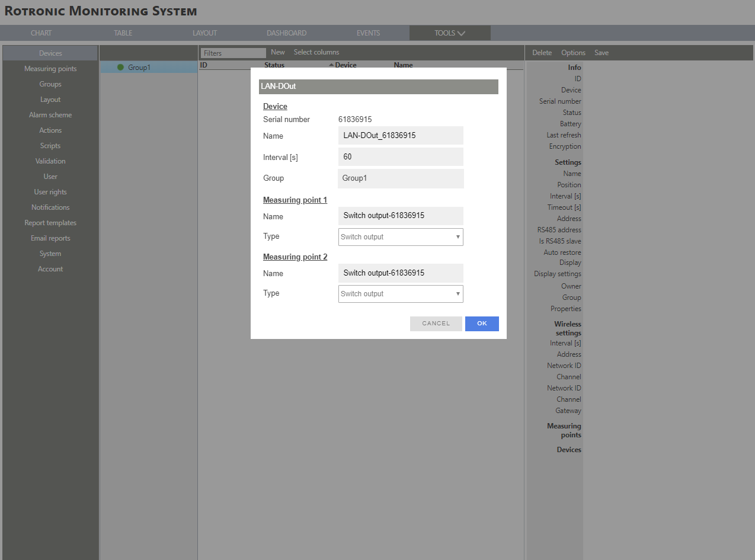Screen dimensions: 755x560
Task: Click Measuring point 1 Name field
Action: pyautogui.click(x=401, y=216)
